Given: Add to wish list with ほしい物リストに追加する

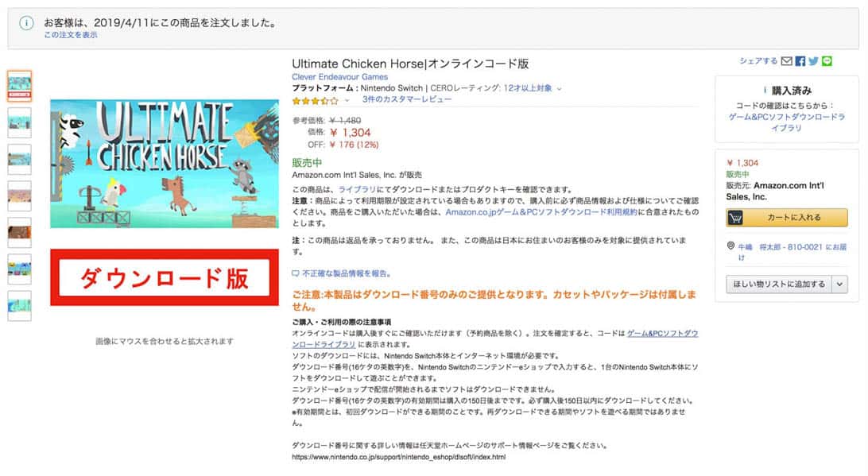Looking at the screenshot, I should (779, 284).
